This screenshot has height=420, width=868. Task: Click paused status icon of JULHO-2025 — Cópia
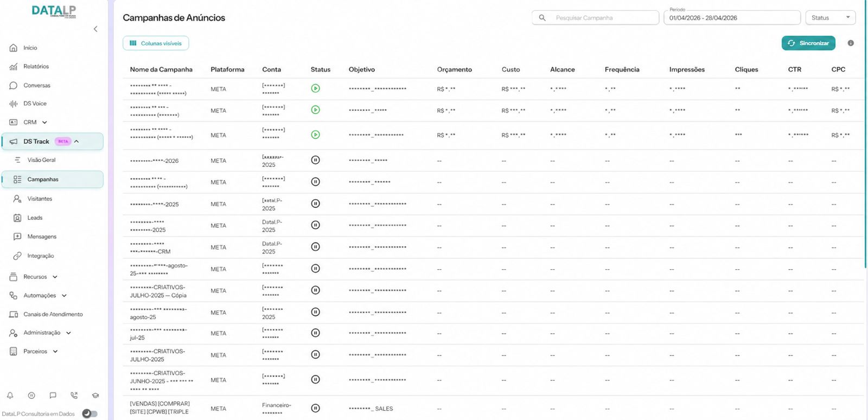315,290
